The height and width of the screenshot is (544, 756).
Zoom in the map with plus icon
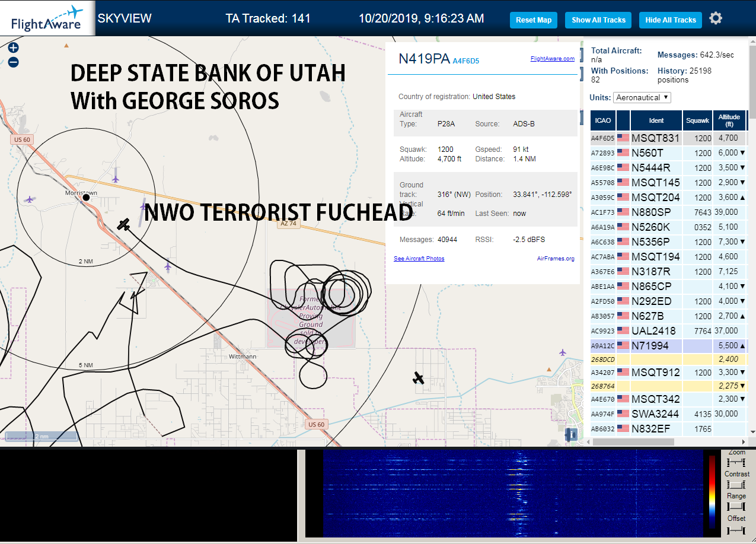tap(13, 48)
